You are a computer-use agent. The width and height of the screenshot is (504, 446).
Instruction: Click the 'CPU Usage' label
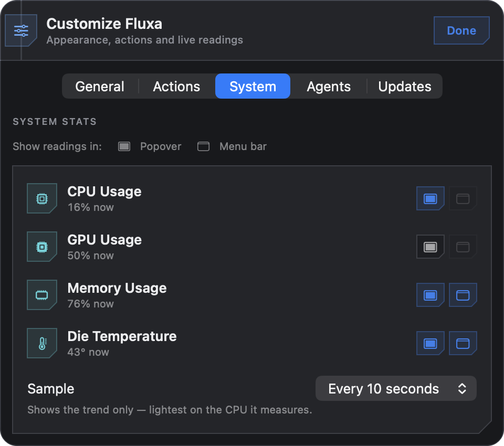tap(104, 192)
